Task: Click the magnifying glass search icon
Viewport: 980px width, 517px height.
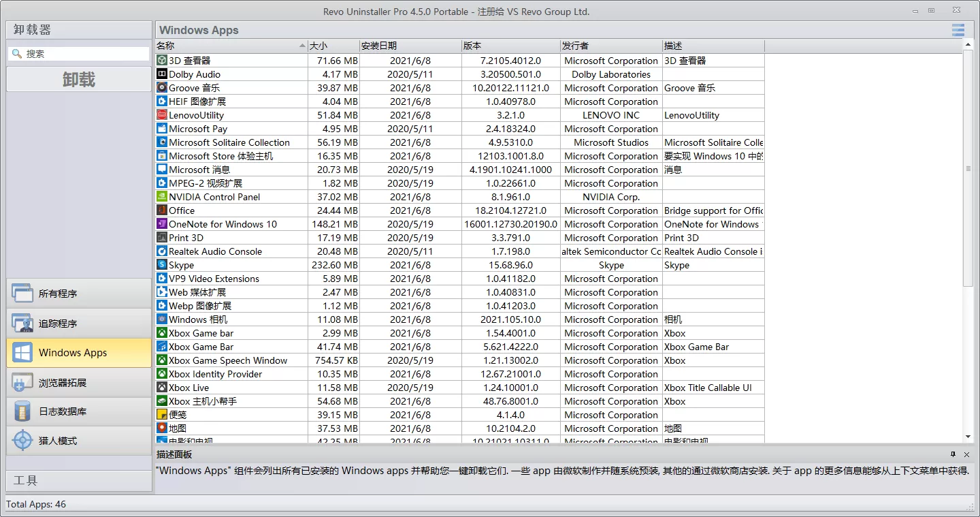Action: [x=16, y=52]
